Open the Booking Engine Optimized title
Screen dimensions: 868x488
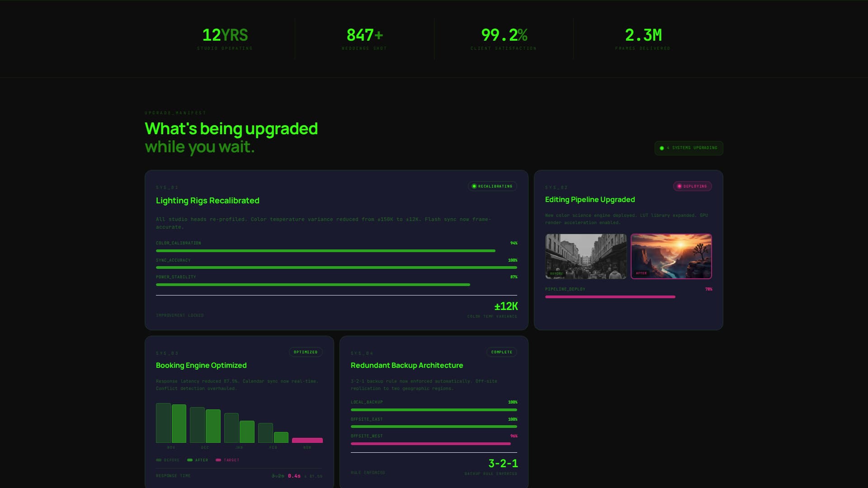click(x=201, y=366)
